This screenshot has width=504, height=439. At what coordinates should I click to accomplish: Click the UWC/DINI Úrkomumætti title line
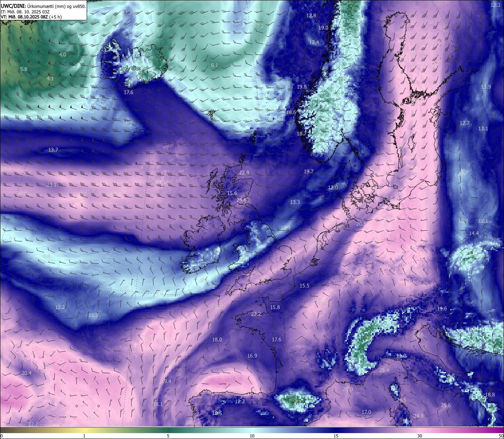(43, 6)
